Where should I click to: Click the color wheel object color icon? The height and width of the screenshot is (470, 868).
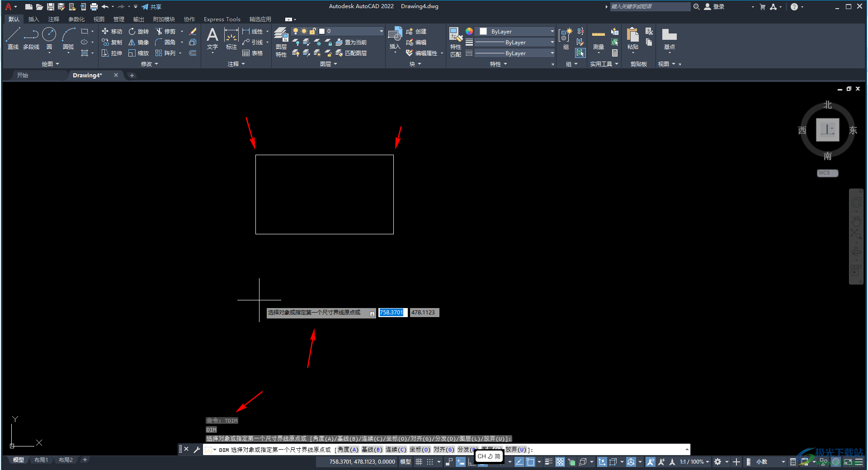(469, 31)
